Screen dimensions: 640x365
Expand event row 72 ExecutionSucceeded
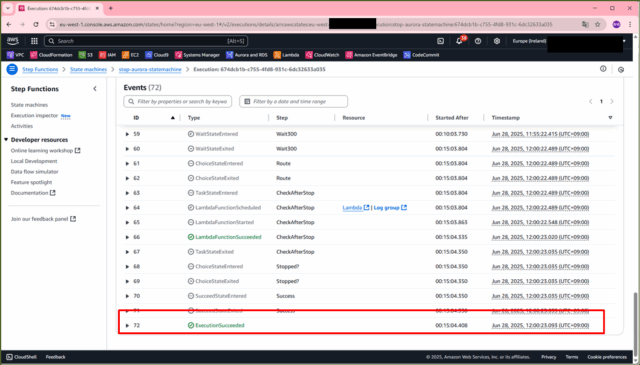pyautogui.click(x=127, y=325)
